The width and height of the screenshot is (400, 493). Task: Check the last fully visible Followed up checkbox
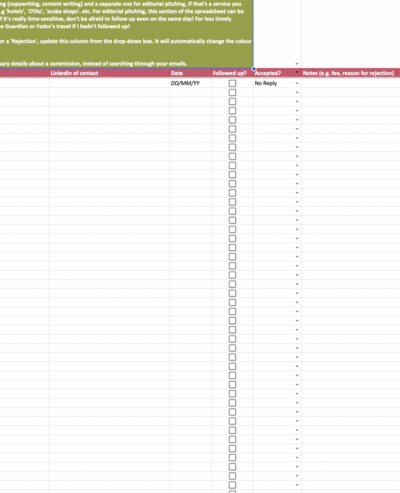232,485
